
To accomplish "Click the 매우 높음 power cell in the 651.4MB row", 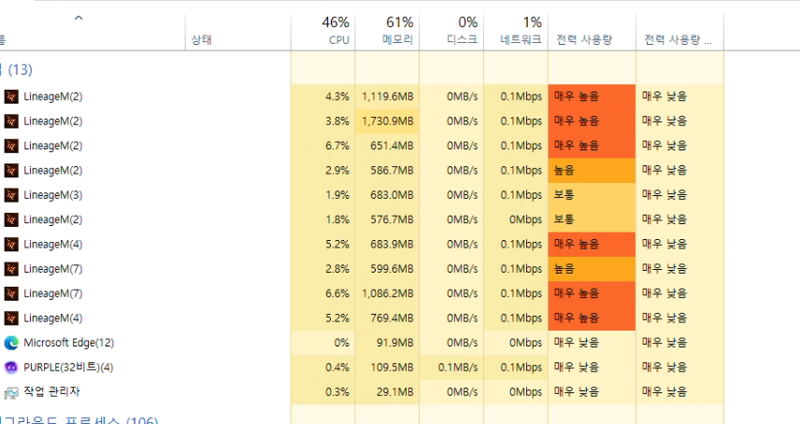I will pyautogui.click(x=592, y=145).
